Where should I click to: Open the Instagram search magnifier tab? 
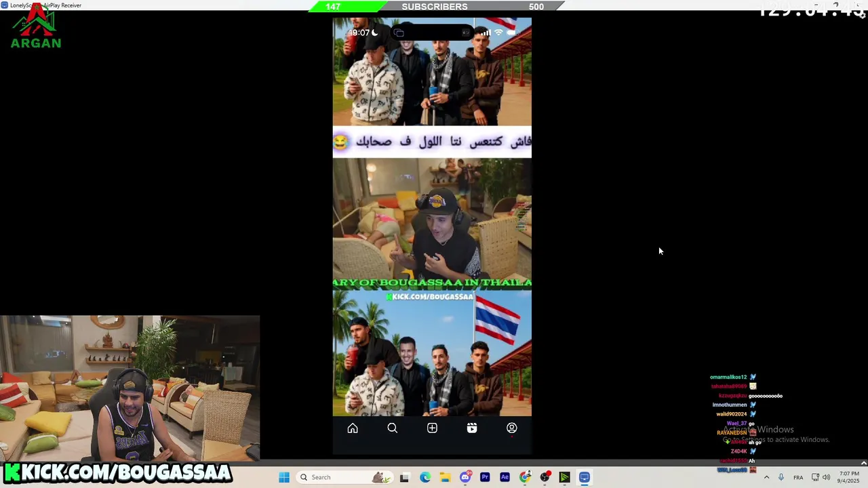coord(392,428)
